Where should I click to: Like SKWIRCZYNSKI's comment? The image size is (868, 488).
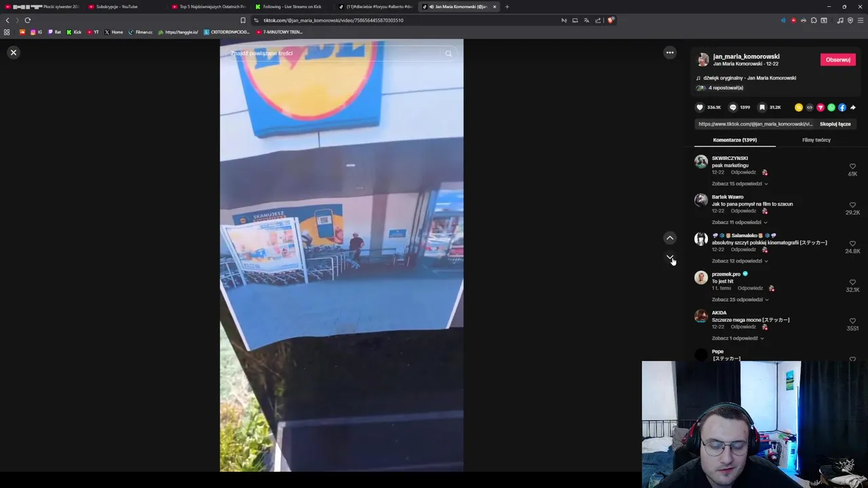(x=852, y=166)
